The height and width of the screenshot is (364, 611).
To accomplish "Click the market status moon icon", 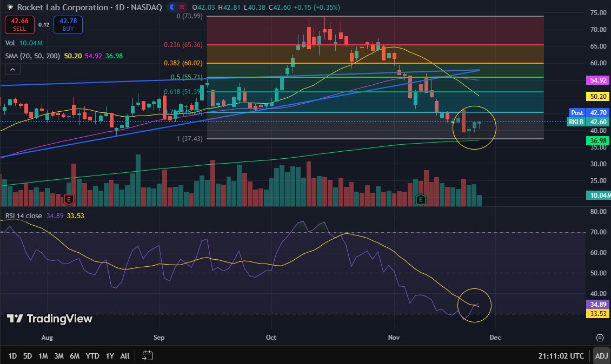I will [x=171, y=7].
